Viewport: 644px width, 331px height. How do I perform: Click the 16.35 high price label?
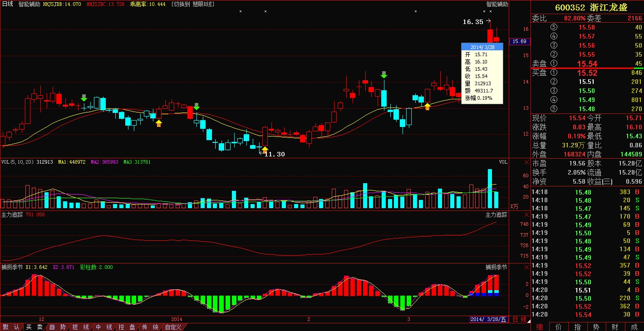473,21
